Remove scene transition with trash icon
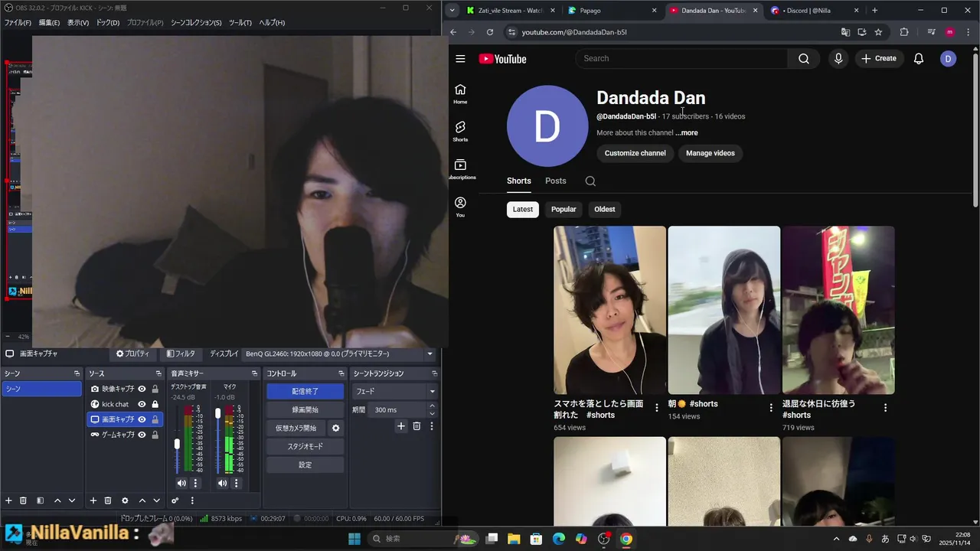 (416, 426)
